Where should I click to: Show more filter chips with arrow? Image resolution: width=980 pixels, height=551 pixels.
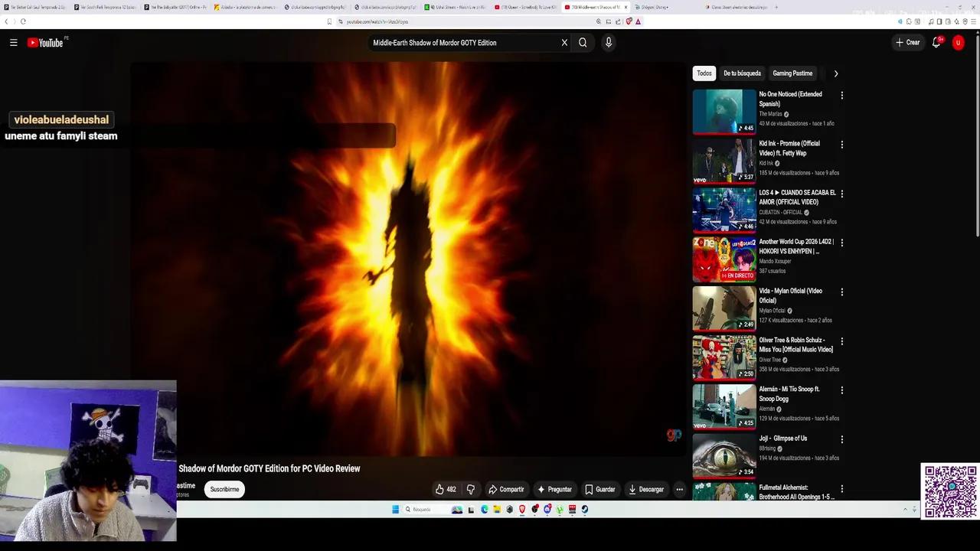[835, 73]
